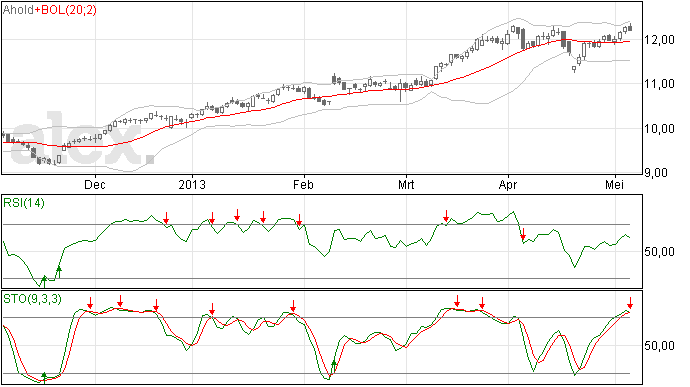This screenshot has width=690, height=387.
Task: Select the Dec label on the time axis
Action: tap(95, 184)
